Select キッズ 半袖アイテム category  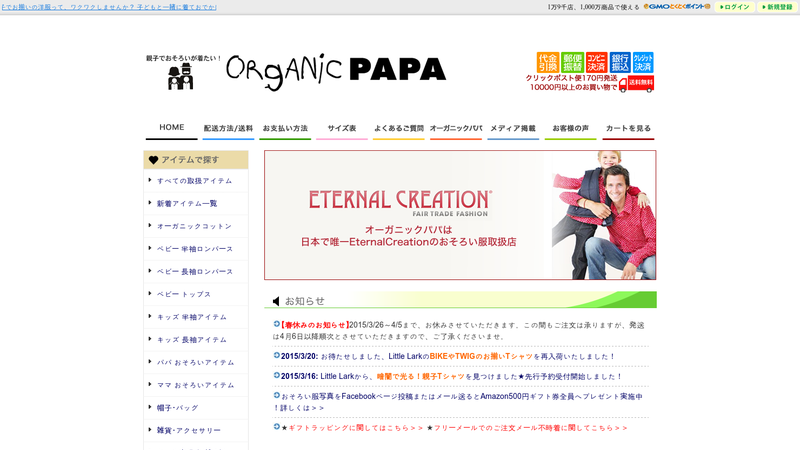pyautogui.click(x=191, y=317)
